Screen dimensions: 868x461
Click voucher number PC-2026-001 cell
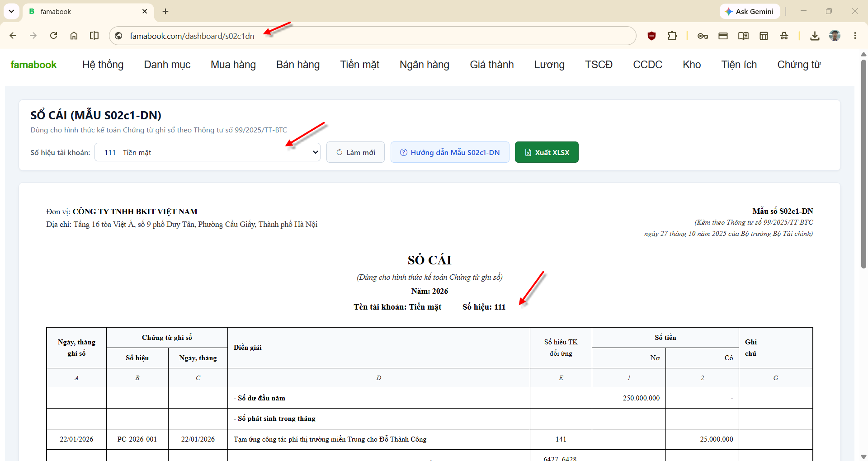tap(137, 439)
